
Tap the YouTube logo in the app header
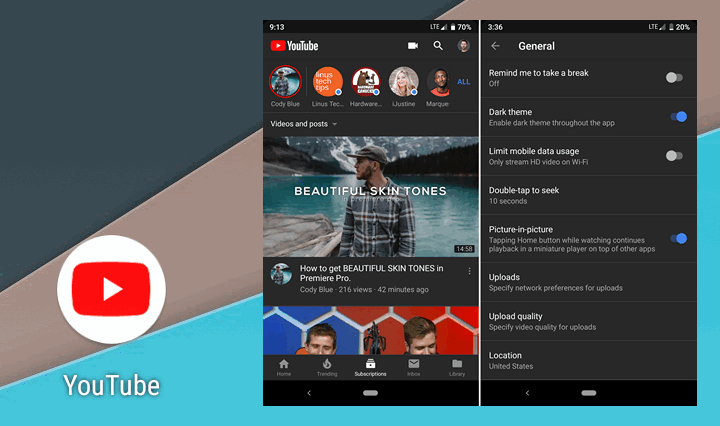coord(294,46)
